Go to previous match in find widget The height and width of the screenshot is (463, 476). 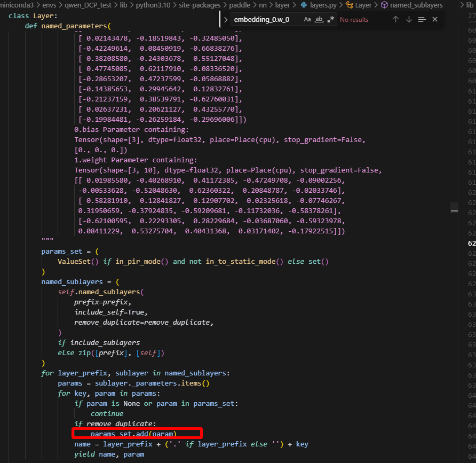(x=395, y=19)
